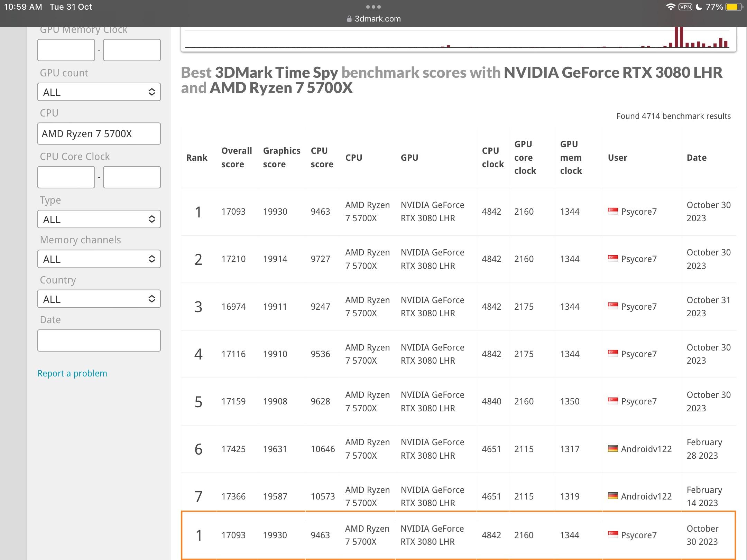Click the Singapore flag in rank 5 row
The image size is (747, 560).
(x=613, y=401)
